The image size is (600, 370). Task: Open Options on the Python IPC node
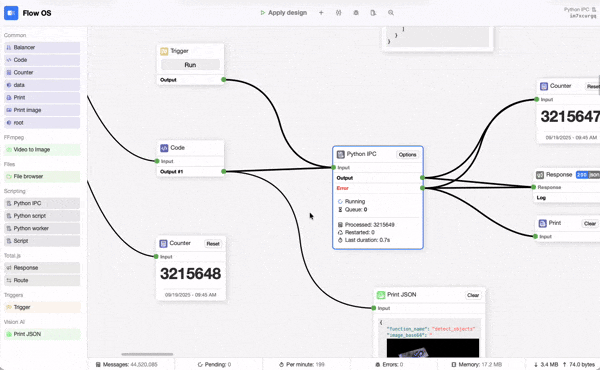click(x=407, y=155)
